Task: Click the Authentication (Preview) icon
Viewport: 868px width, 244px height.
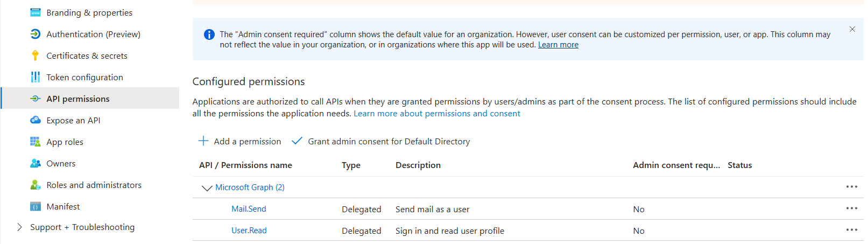Action: pos(36,34)
